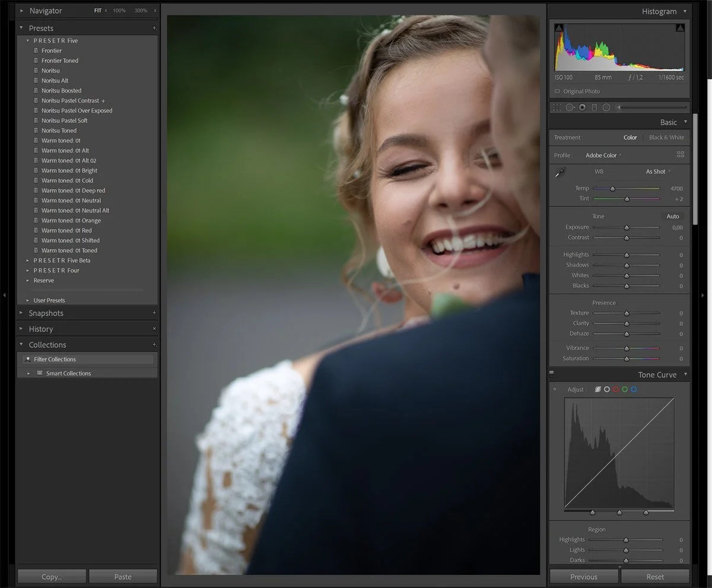This screenshot has width=712, height=588.
Task: Check the Original Photo checkbox
Action: pyautogui.click(x=557, y=91)
